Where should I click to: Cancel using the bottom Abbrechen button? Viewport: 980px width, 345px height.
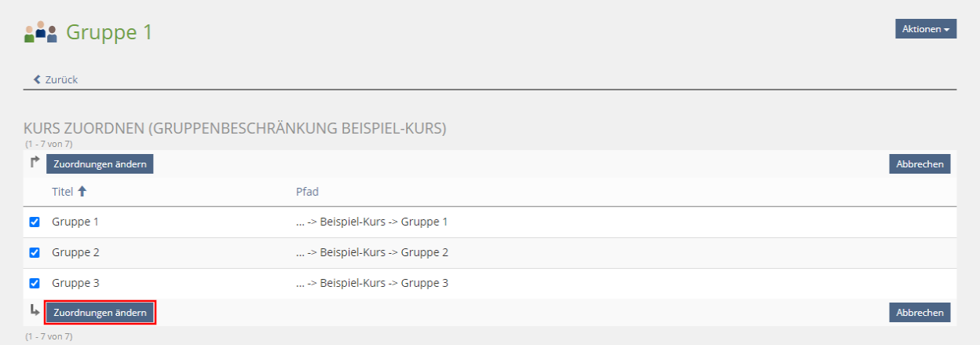click(920, 312)
